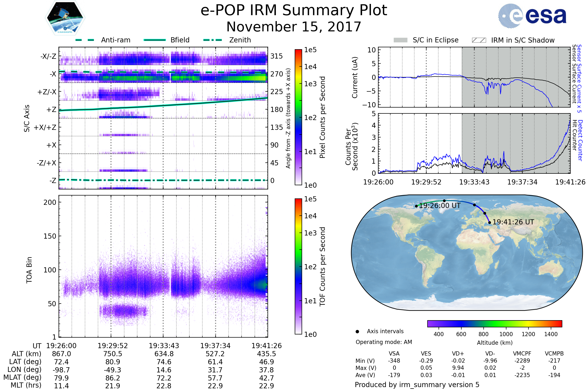Click the Altitude (km) color bar
Screen dimensions: 588x392
click(x=494, y=324)
